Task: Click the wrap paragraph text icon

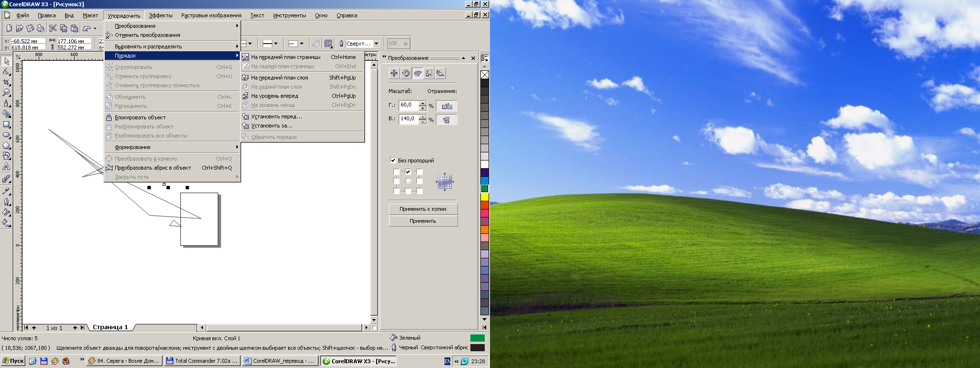Action: click(x=328, y=44)
